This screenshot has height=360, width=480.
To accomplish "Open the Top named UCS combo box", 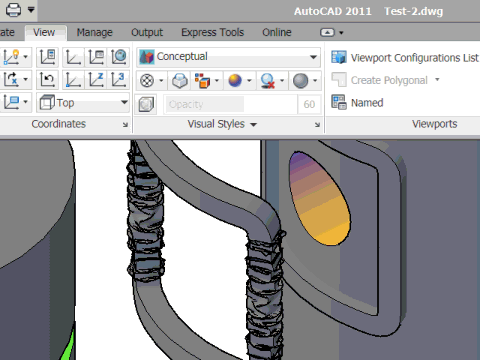I will pyautogui.click(x=83, y=102).
